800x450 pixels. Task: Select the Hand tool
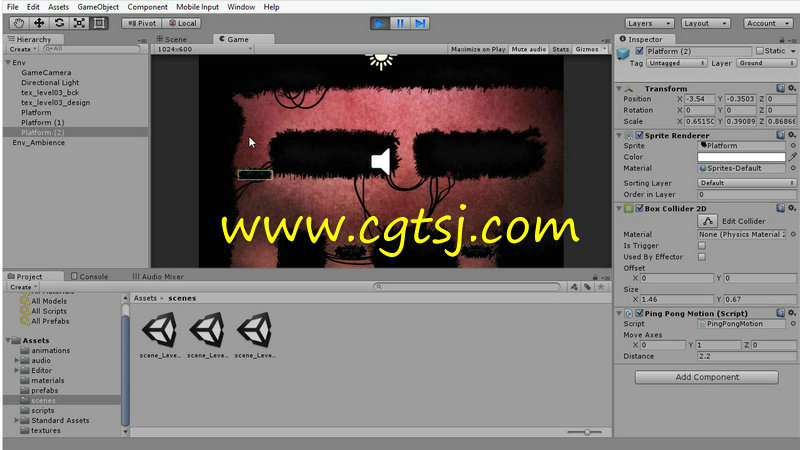[19, 23]
